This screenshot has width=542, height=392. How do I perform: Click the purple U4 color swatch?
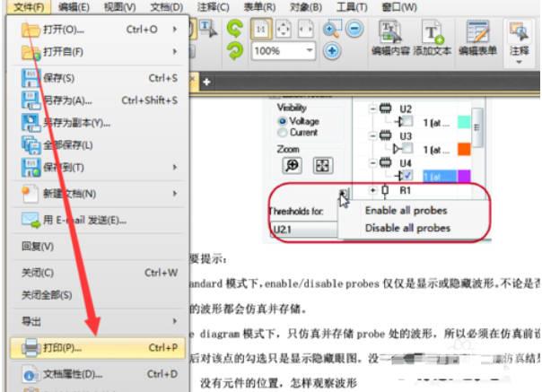[x=464, y=176]
